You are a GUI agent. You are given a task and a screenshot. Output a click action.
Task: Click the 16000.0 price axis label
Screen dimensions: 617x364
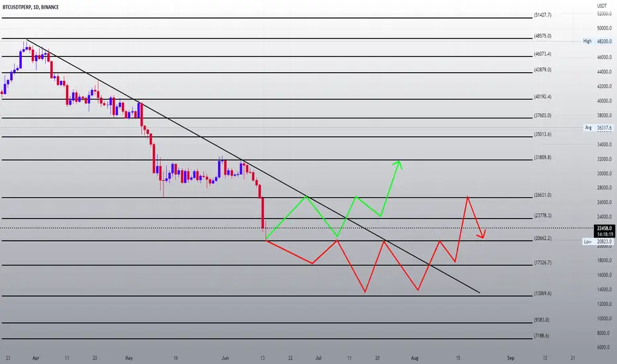point(604,275)
